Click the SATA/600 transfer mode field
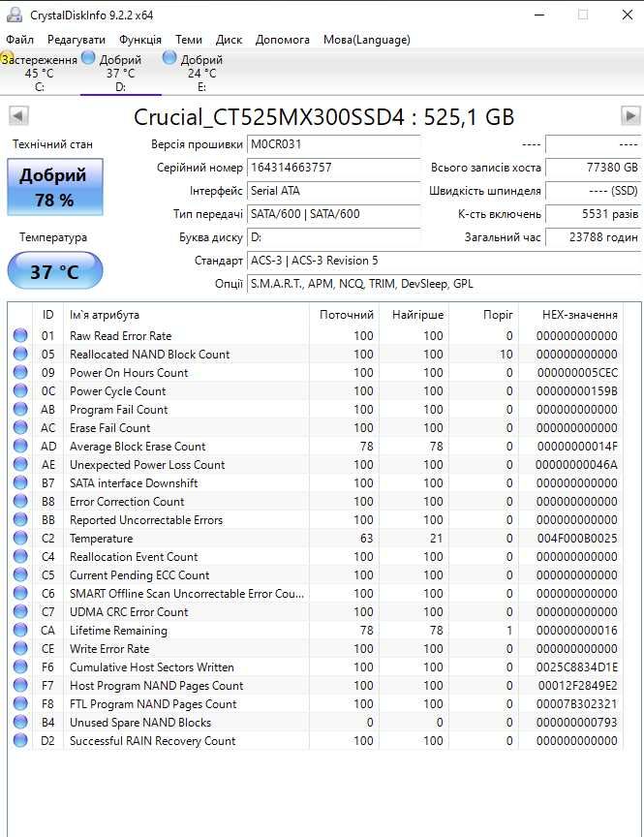The height and width of the screenshot is (837, 644). pyautogui.click(x=333, y=214)
